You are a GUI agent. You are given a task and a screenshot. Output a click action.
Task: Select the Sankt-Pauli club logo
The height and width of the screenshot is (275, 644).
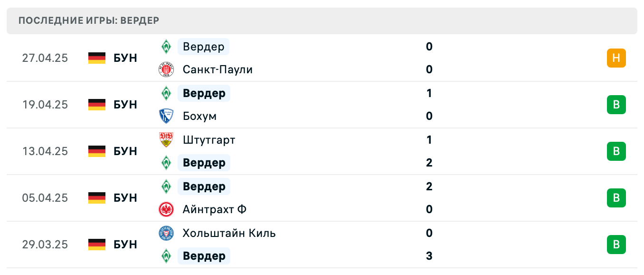(166, 69)
